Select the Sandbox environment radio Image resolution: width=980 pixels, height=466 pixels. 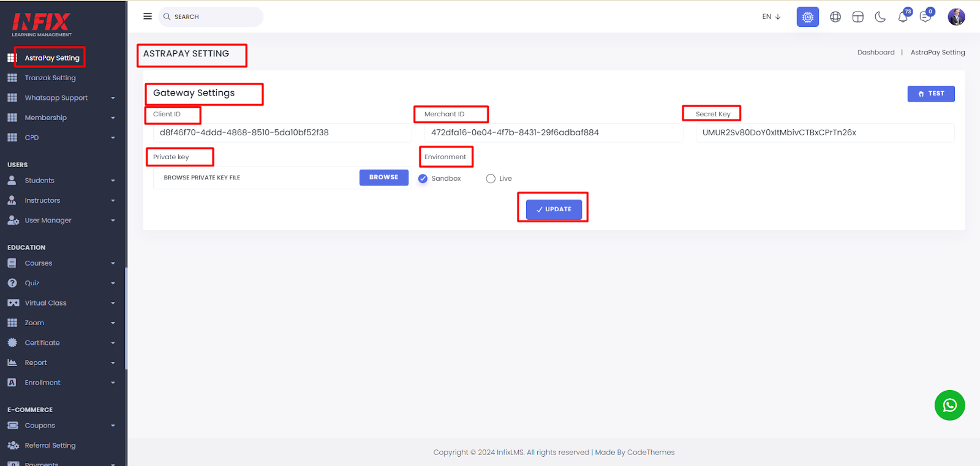point(423,179)
